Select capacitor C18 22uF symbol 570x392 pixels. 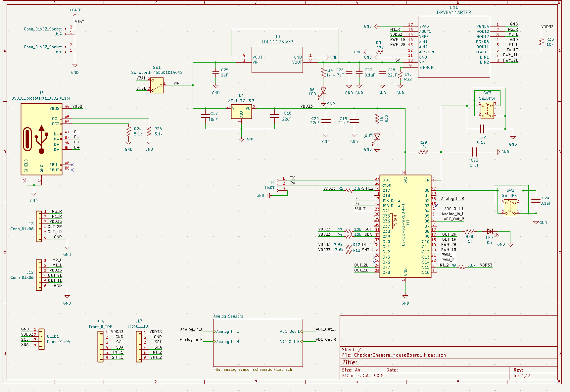click(274, 116)
